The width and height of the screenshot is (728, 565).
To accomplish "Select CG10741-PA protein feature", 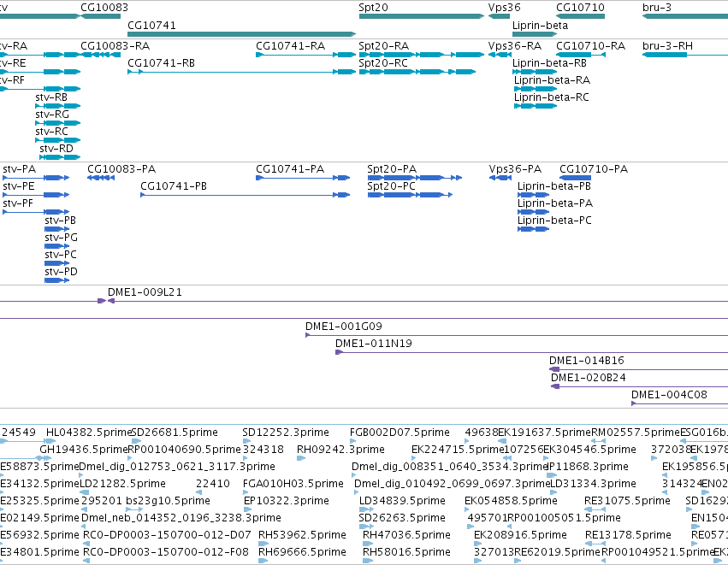I will (303, 178).
